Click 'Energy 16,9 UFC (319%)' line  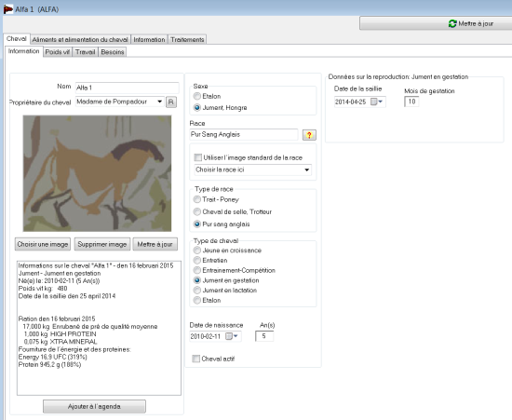pyautogui.click(x=53, y=357)
